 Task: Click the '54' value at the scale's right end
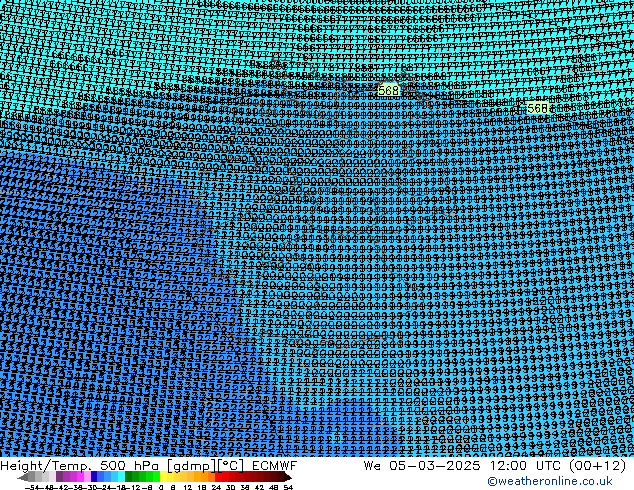[288, 487]
